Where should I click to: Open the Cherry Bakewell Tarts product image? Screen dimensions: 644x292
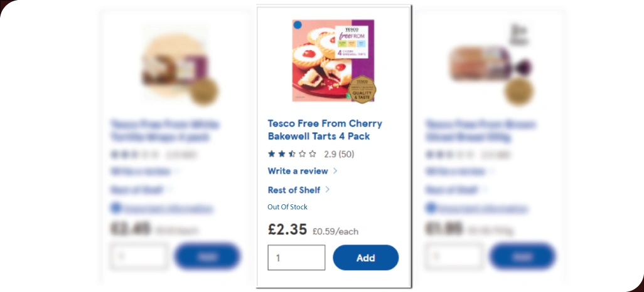coord(333,61)
